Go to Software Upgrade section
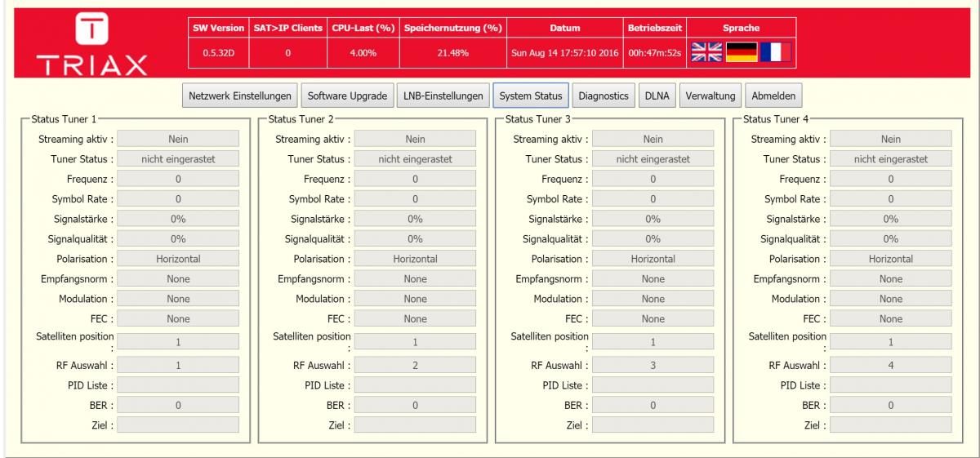The image size is (980, 458). 347,96
